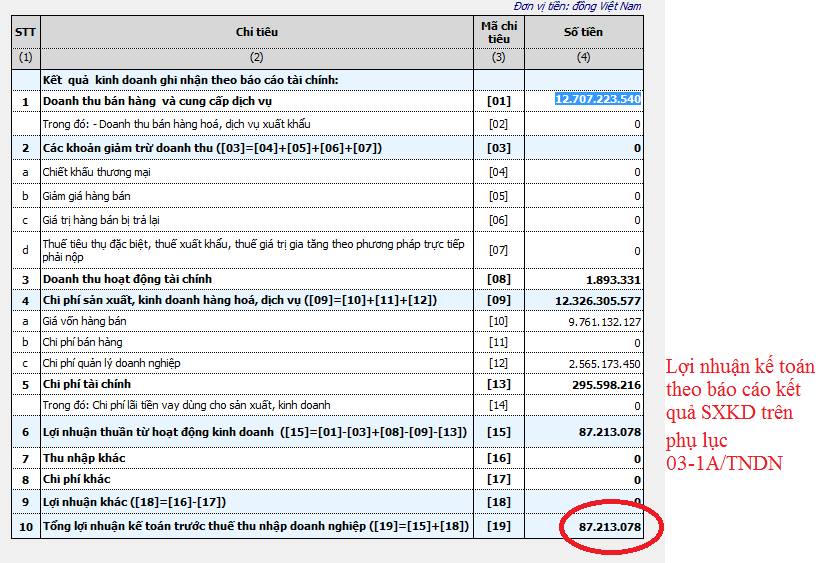Click the Chi phí bán hàng amount cell
Screen dimensions: 840x563
584,342
